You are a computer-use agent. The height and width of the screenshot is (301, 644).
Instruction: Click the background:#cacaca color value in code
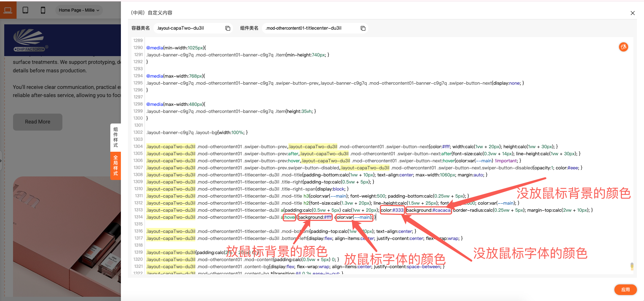pyautogui.click(x=428, y=210)
